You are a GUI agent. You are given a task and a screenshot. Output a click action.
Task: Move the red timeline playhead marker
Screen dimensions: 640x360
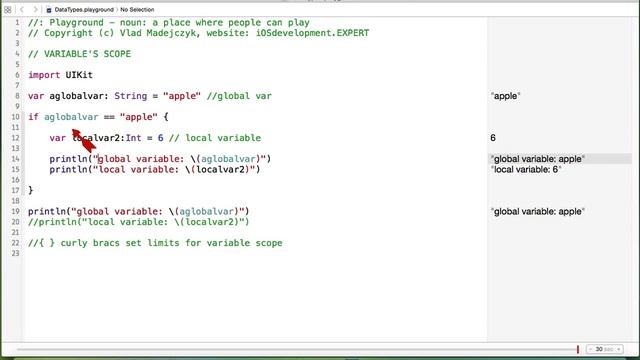click(578, 349)
